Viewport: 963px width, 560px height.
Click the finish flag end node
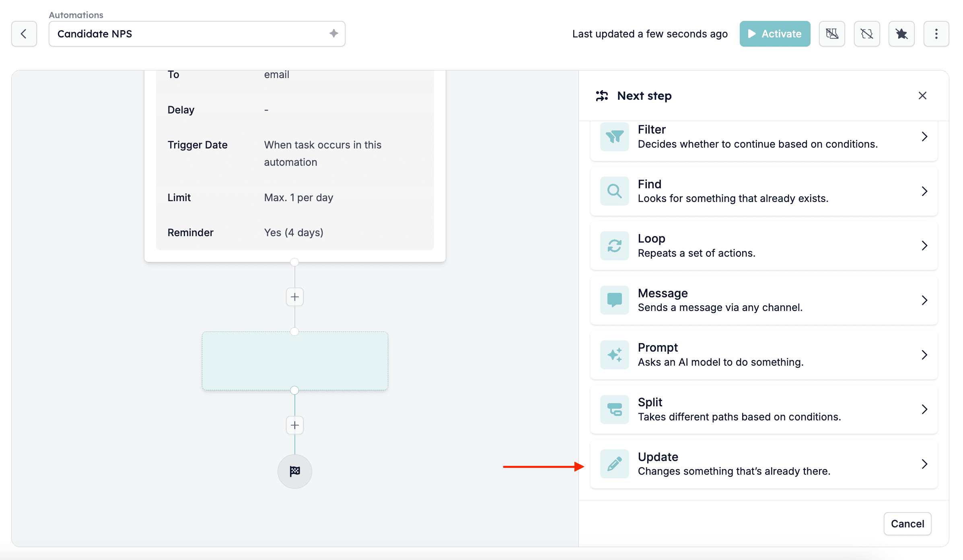(x=295, y=471)
